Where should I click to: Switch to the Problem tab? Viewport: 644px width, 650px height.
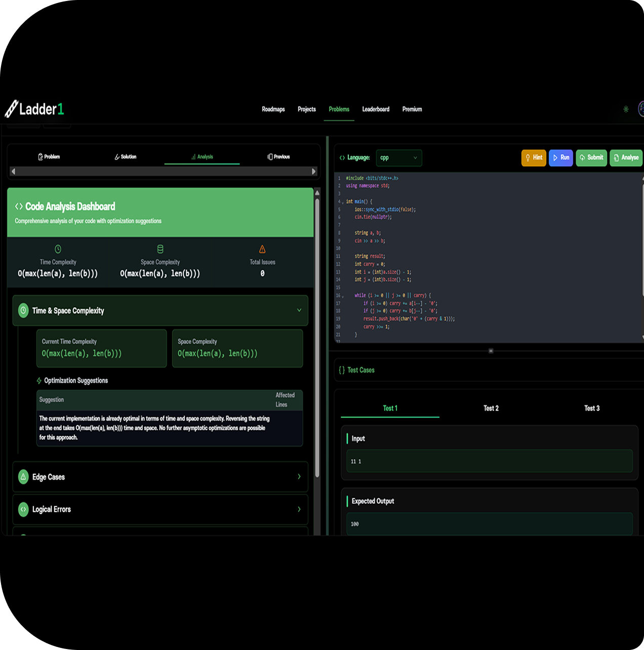coord(49,157)
